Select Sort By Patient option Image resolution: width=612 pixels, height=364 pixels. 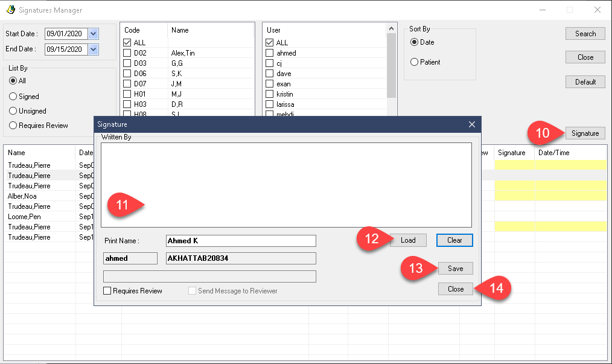[415, 62]
